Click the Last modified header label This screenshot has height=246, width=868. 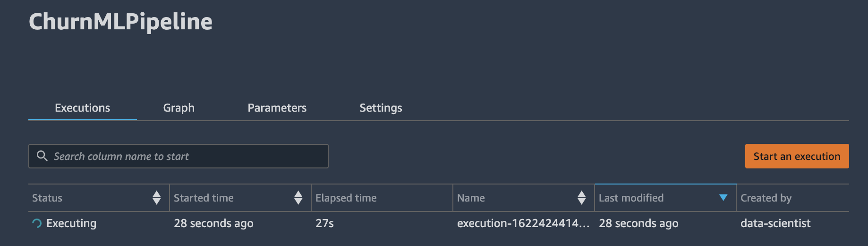(631, 198)
